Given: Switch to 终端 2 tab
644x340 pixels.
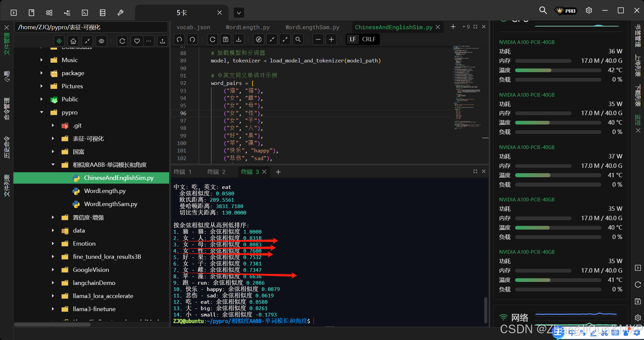Looking at the screenshot, I should click(x=216, y=172).
